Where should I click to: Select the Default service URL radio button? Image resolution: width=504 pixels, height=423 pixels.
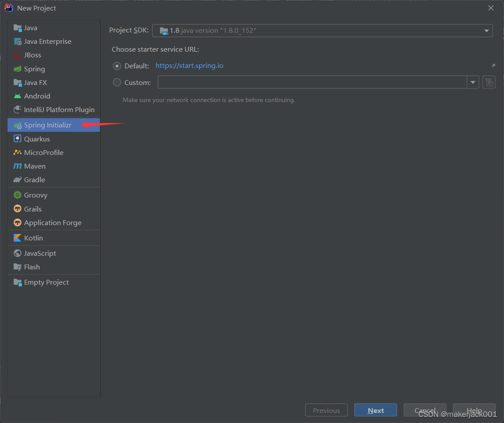point(117,66)
